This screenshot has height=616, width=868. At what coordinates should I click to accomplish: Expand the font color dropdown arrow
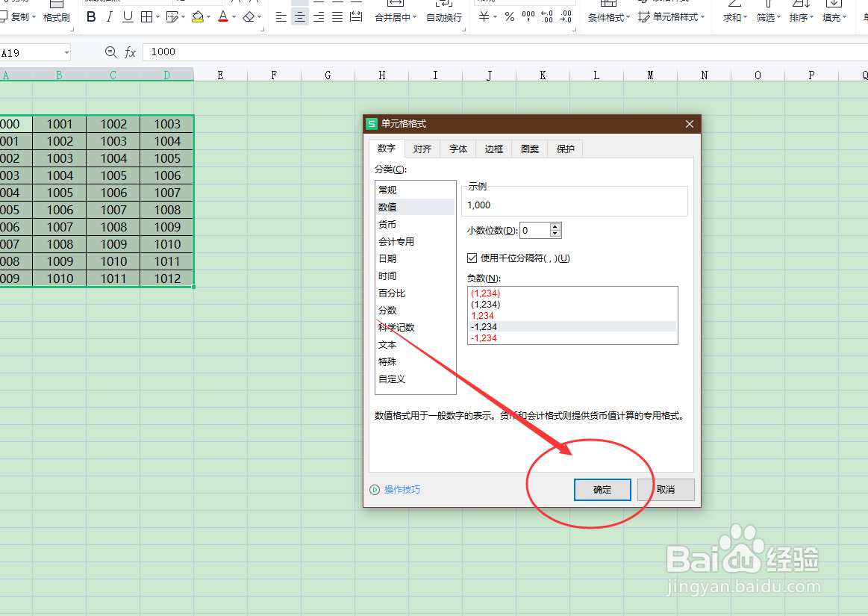[234, 17]
